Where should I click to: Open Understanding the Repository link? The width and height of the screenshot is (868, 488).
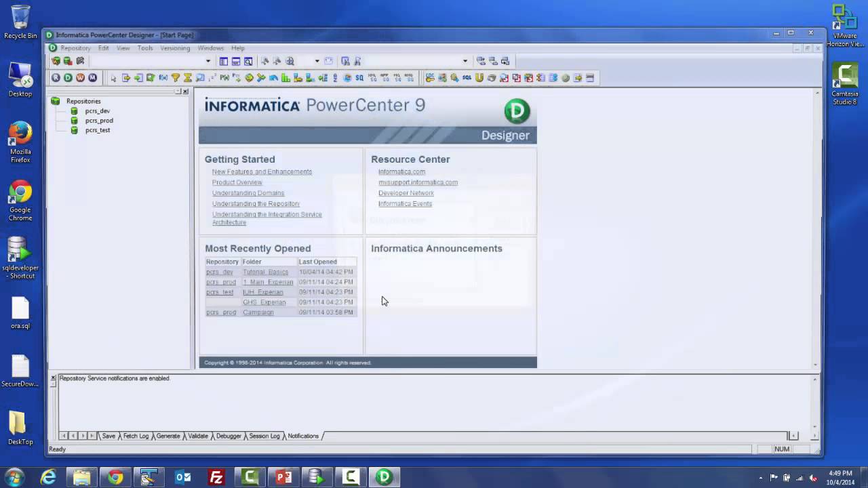pos(256,204)
